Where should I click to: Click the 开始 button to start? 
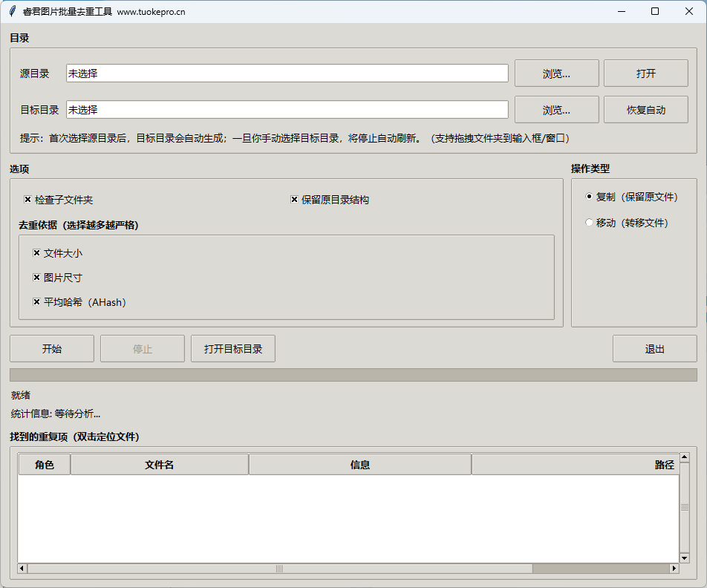[52, 348]
